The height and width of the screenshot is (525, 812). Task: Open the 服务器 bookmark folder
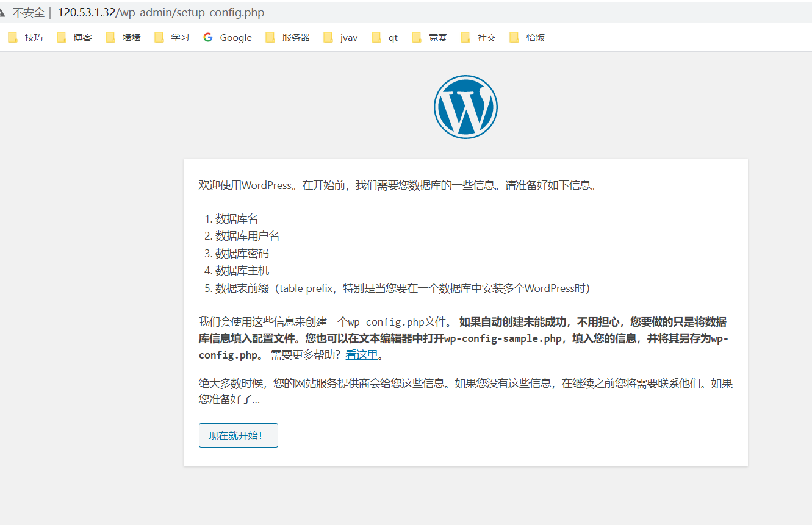288,37
